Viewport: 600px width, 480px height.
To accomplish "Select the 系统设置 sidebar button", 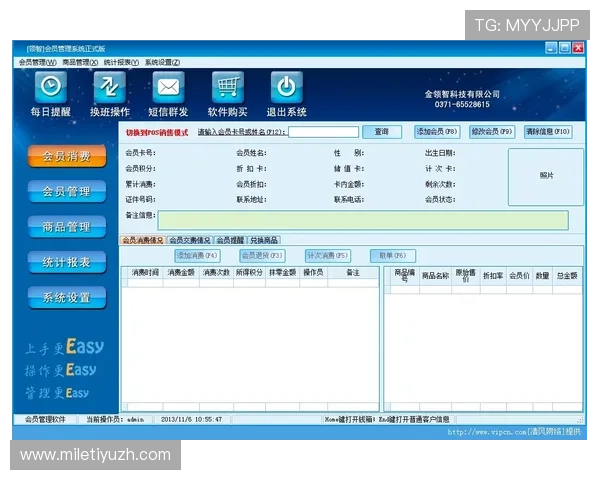I will pyautogui.click(x=67, y=297).
